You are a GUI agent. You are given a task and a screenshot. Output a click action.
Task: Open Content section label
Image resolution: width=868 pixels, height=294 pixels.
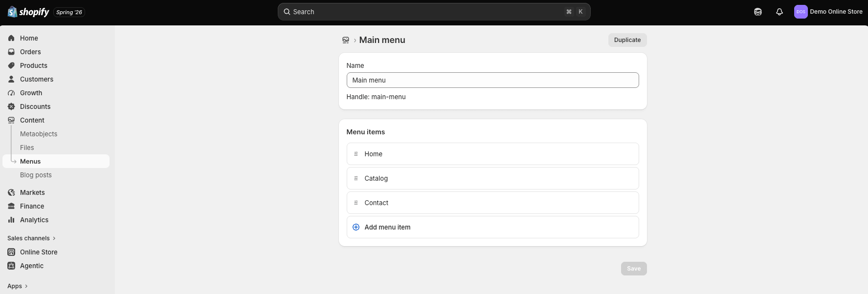32,120
